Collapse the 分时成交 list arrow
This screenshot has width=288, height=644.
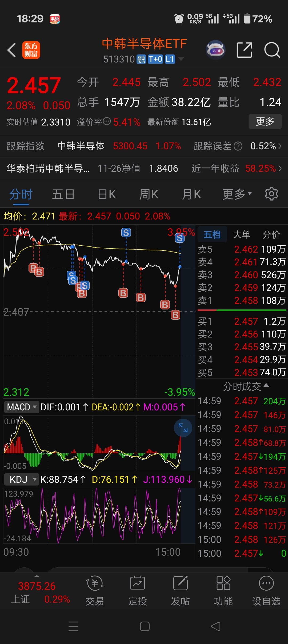click(266, 386)
